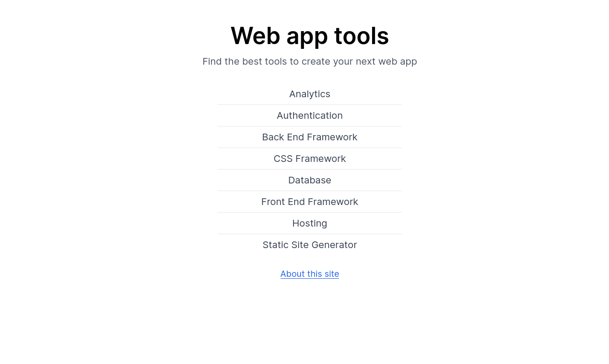
Task: Click the site tagline text
Action: (x=309, y=61)
